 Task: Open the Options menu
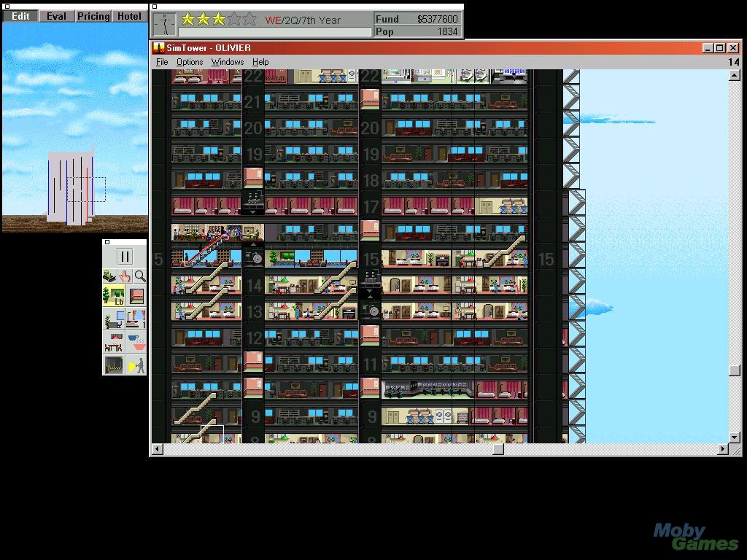190,62
